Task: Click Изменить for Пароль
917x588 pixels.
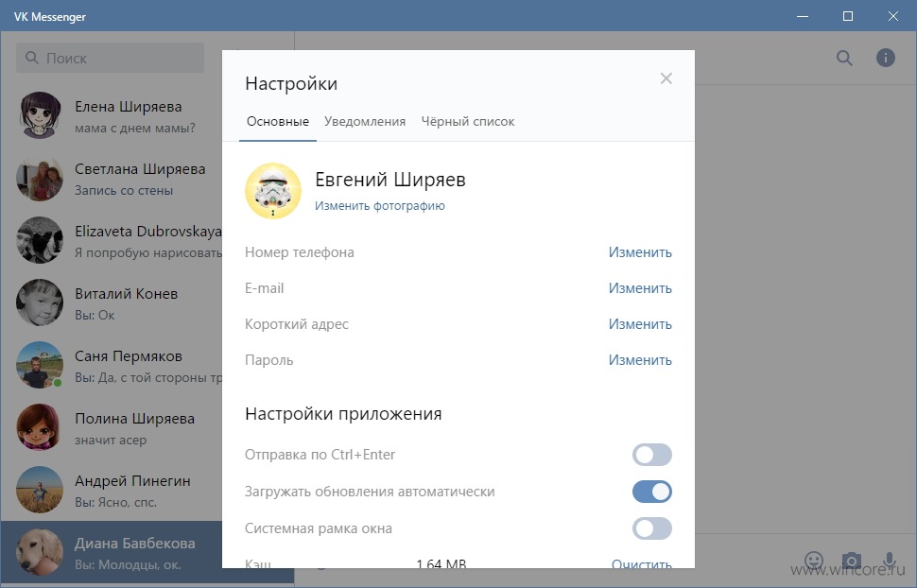Action: tap(640, 360)
